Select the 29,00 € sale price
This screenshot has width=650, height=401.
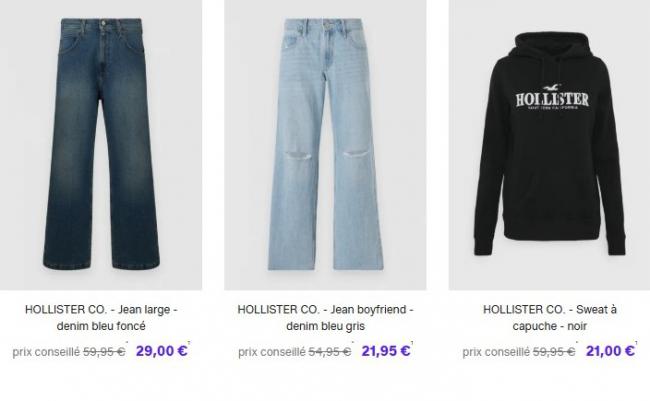(x=161, y=351)
